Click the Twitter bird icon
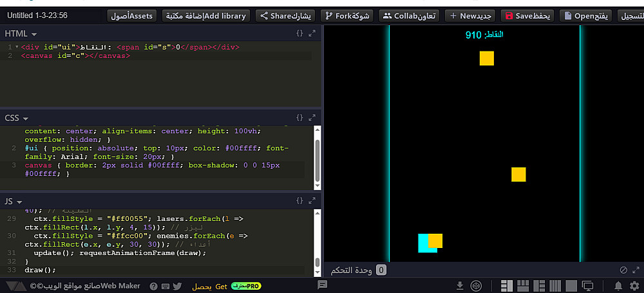This screenshot has width=644, height=293. point(177,287)
